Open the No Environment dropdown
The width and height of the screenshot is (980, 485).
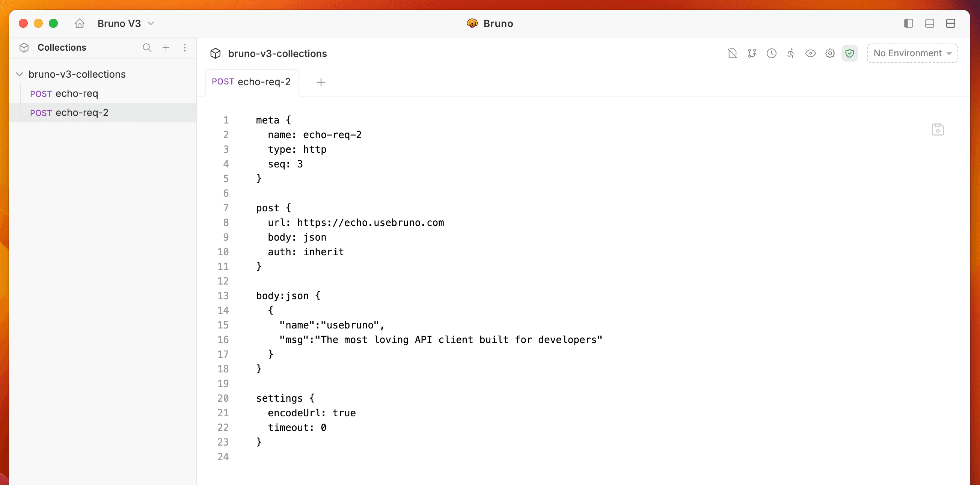point(912,53)
